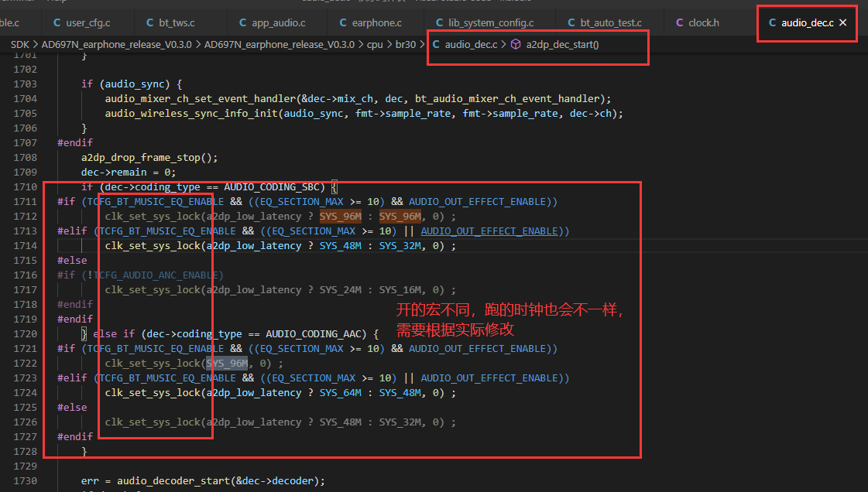Click the C file icon on user_cfg.c tab
The image size is (868, 492).
57,22
